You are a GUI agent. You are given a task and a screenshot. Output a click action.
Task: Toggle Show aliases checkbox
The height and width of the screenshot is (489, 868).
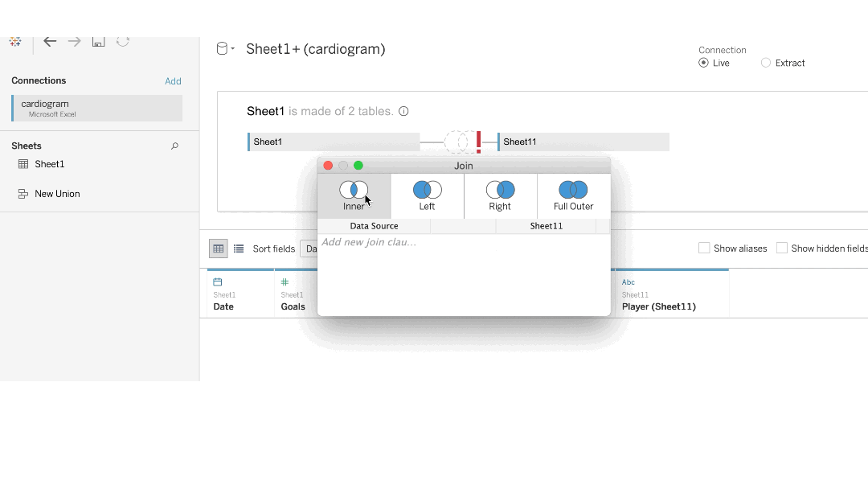(x=704, y=248)
